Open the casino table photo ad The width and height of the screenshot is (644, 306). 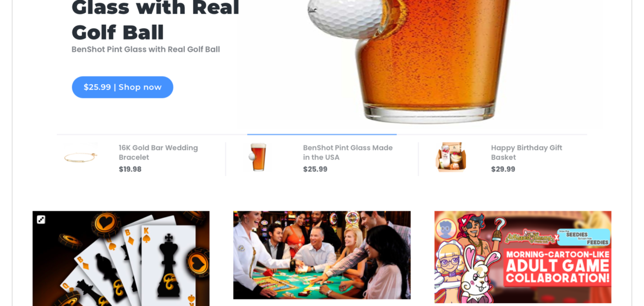tap(322, 255)
